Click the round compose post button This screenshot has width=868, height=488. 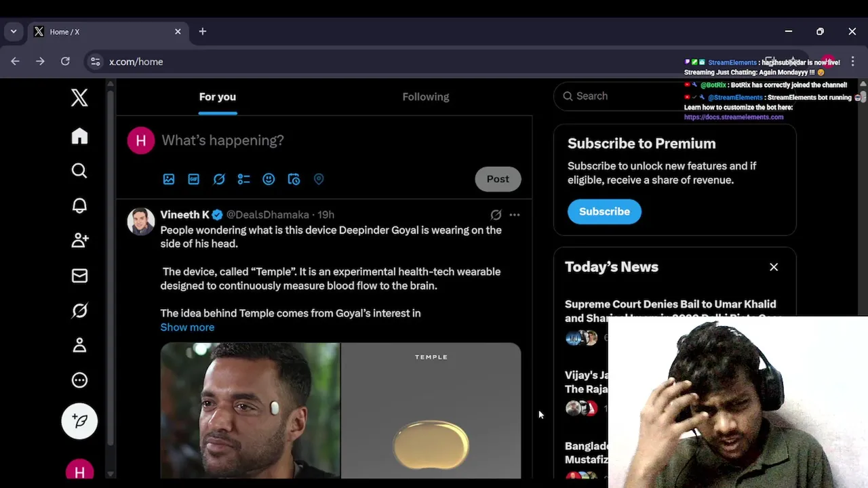click(x=79, y=421)
